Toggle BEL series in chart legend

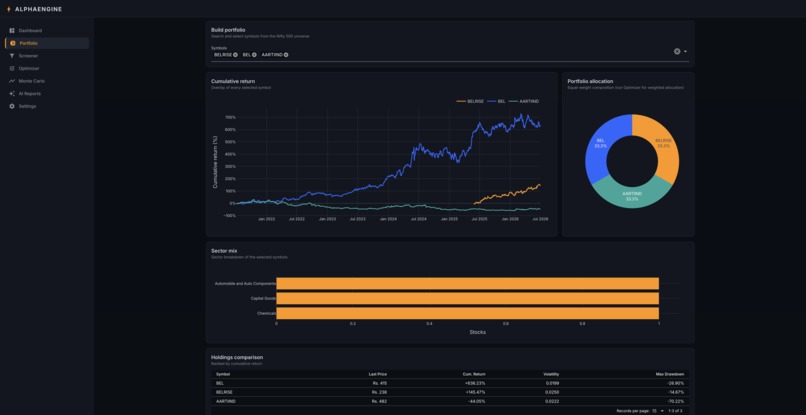497,101
